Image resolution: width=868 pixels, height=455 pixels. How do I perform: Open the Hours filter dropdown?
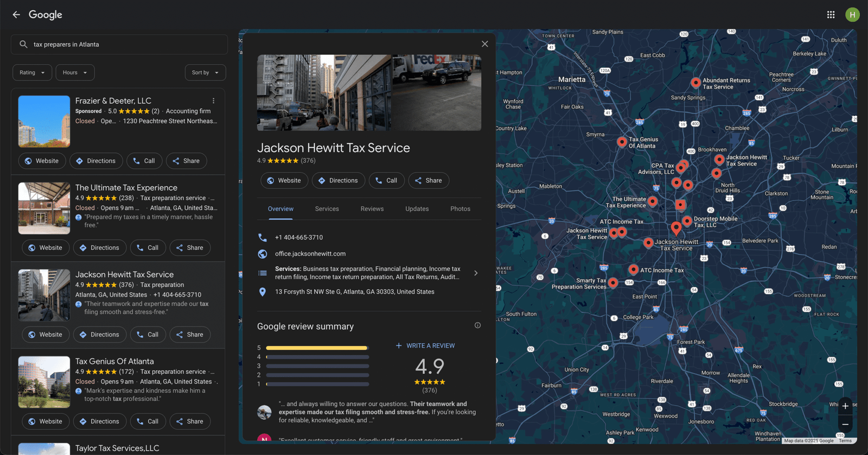click(75, 73)
